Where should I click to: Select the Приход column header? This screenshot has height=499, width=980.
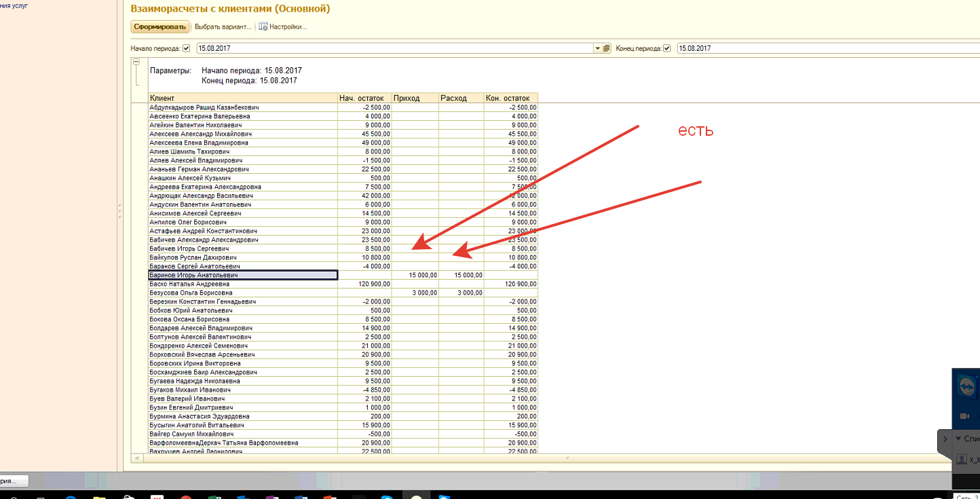click(415, 98)
